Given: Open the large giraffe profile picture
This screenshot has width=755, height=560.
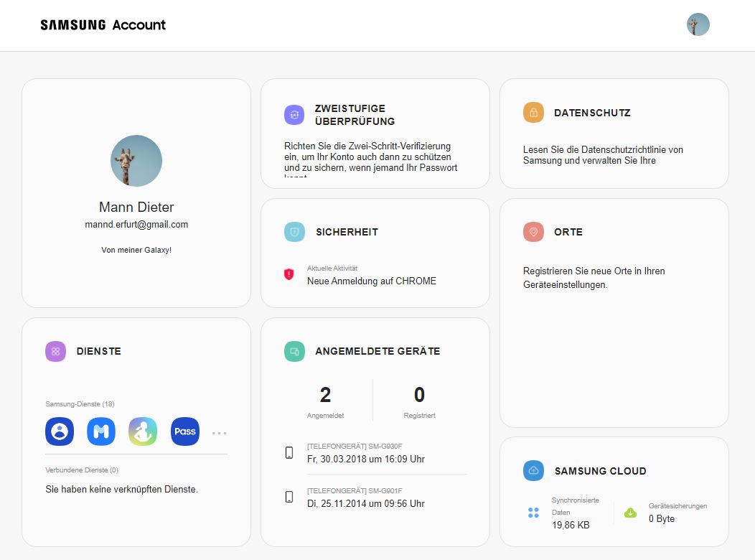Looking at the screenshot, I should [136, 161].
